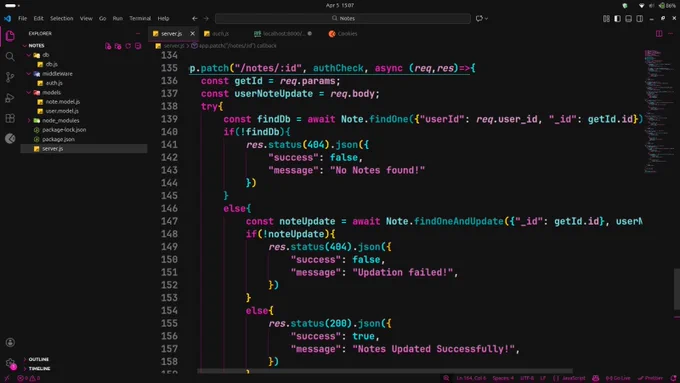Open Explorer views and more actions menu
Image resolution: width=680 pixels, height=383 pixels.
click(138, 33)
